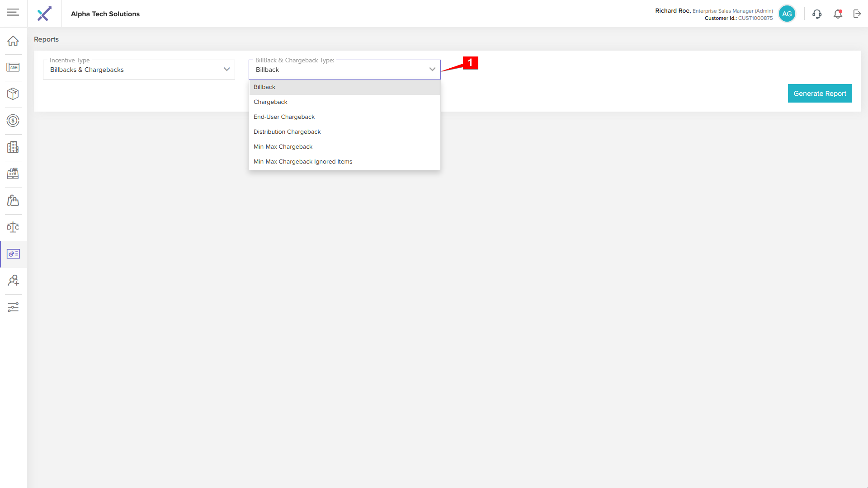Expand the Incentive Type dropdown
Image resolution: width=868 pixels, height=488 pixels.
tap(139, 70)
